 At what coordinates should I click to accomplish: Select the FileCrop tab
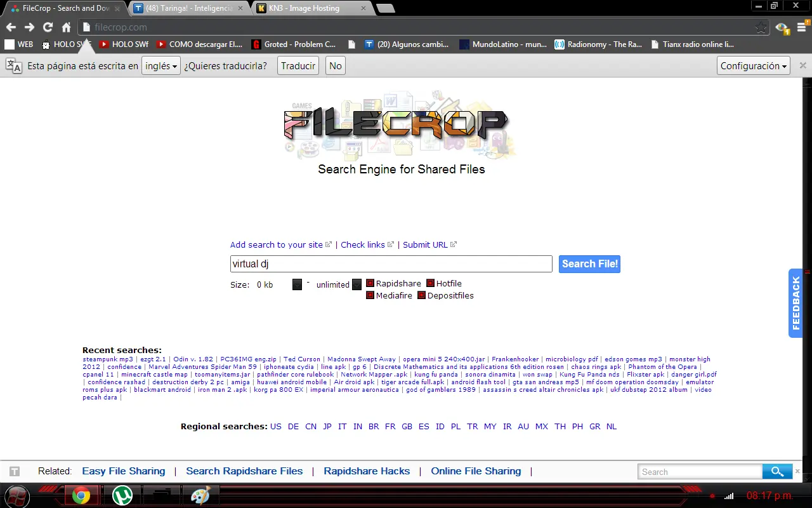click(x=65, y=8)
